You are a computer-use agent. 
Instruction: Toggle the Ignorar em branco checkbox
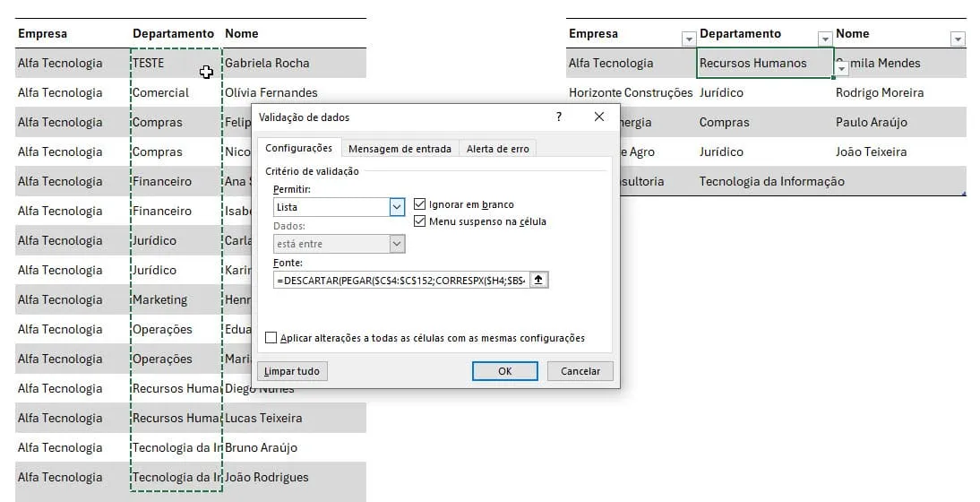(420, 204)
